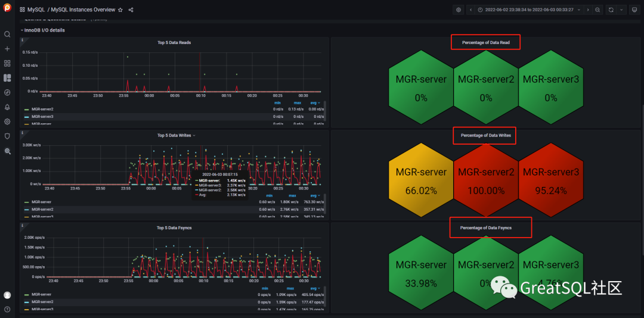Refresh the dashboard
The image size is (644, 318).
click(611, 10)
